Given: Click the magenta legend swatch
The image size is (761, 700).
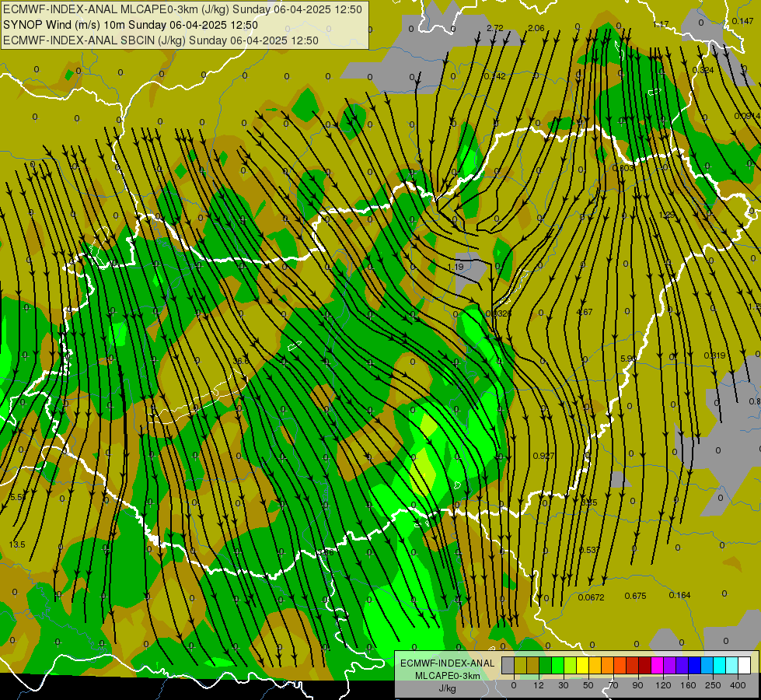Looking at the screenshot, I should click(x=657, y=666).
